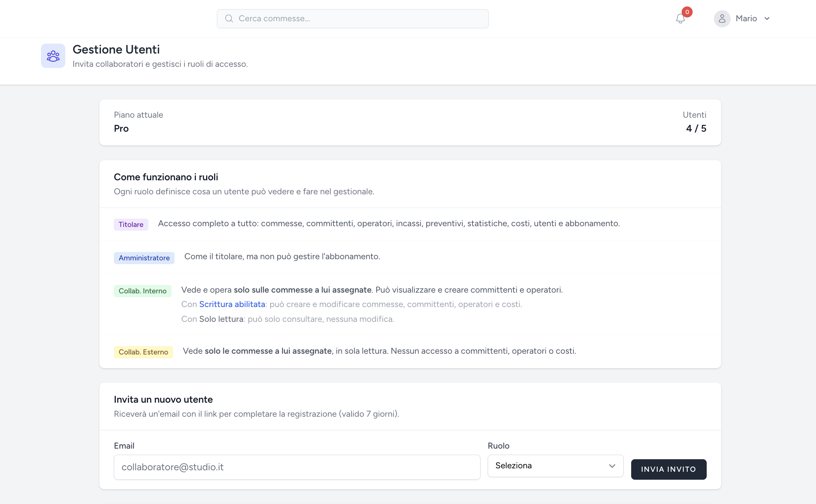Click the Titolare access description
816x504 pixels.
[389, 224]
